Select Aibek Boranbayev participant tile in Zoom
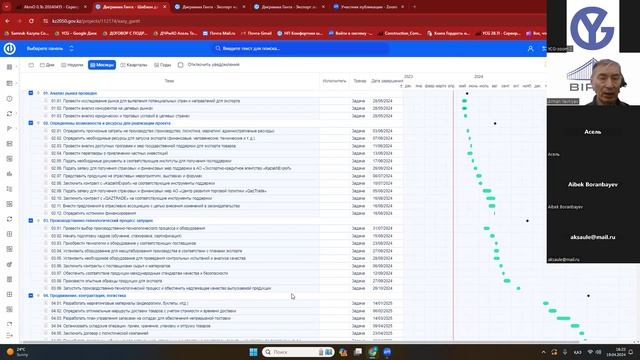Image resolution: width=640 pixels, height=360 pixels. [593, 184]
